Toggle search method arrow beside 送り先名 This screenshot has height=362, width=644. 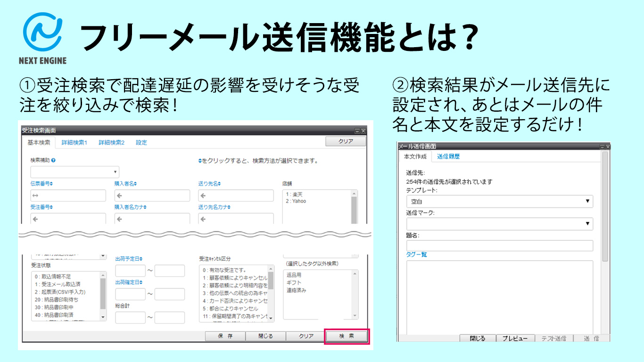(x=219, y=184)
